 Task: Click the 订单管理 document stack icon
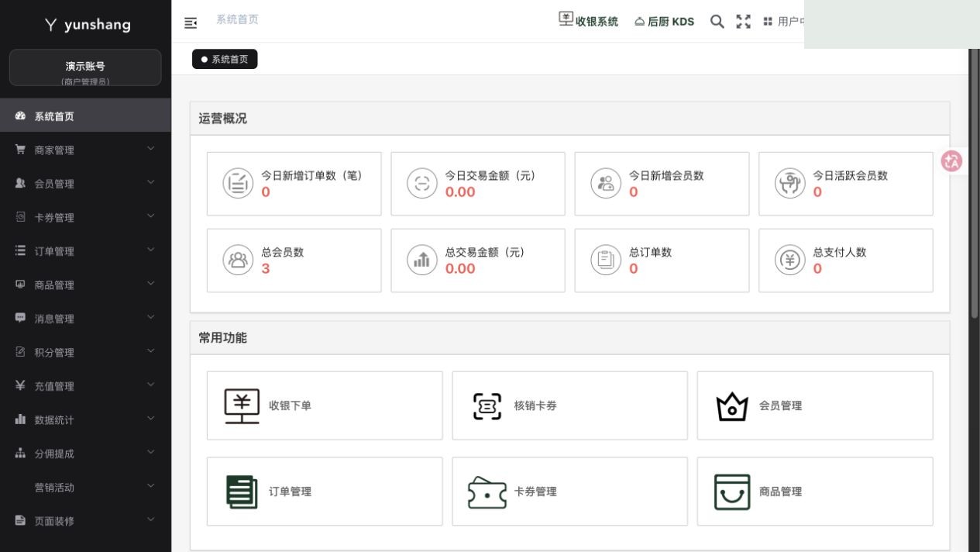coord(242,492)
